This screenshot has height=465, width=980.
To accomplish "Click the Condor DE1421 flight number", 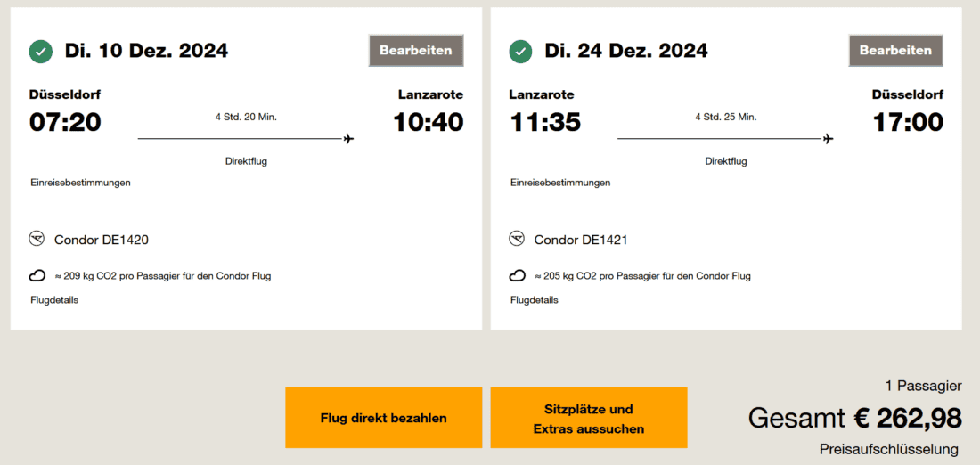I will (581, 240).
